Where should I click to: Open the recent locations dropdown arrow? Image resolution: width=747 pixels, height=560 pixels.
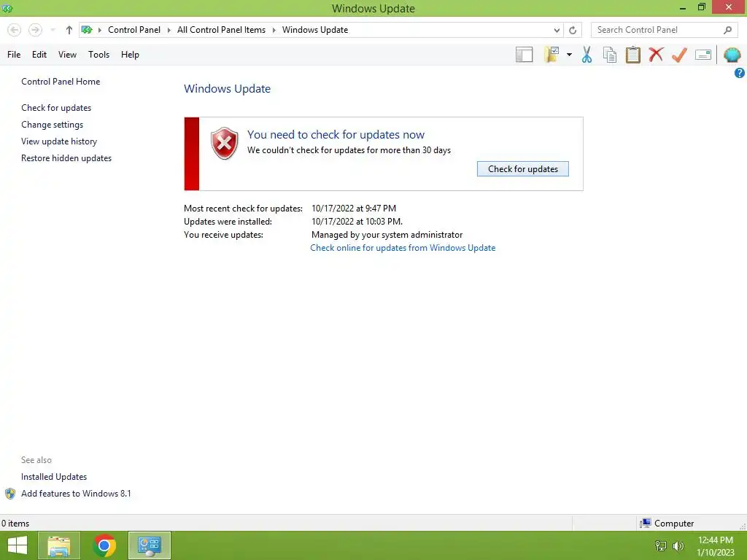coord(53,30)
